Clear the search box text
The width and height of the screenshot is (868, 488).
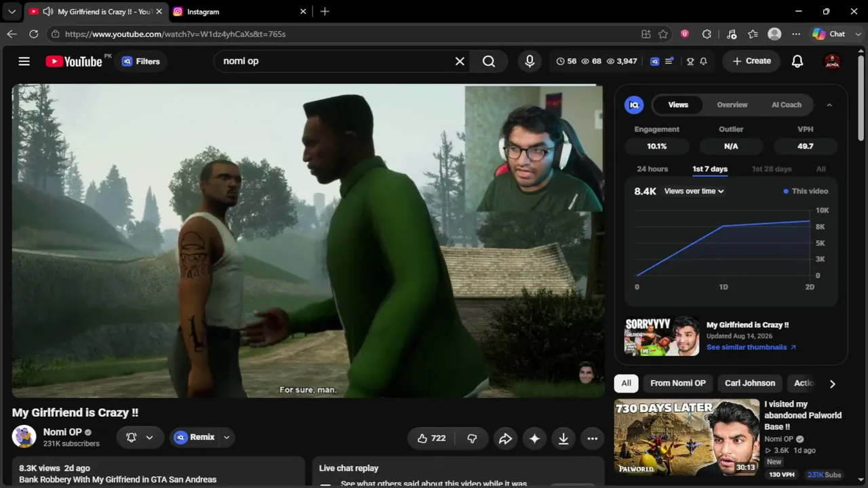pyautogui.click(x=460, y=61)
